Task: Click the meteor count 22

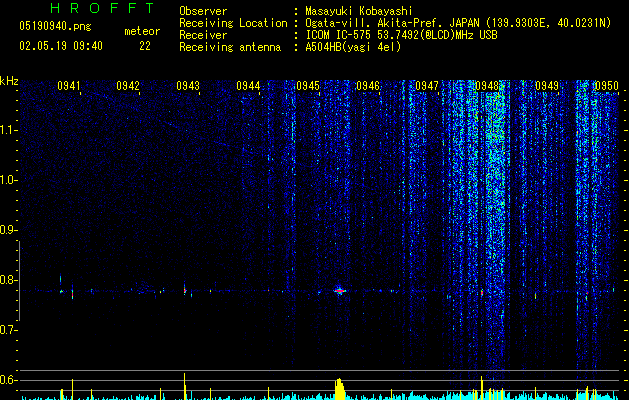Action: coord(145,46)
